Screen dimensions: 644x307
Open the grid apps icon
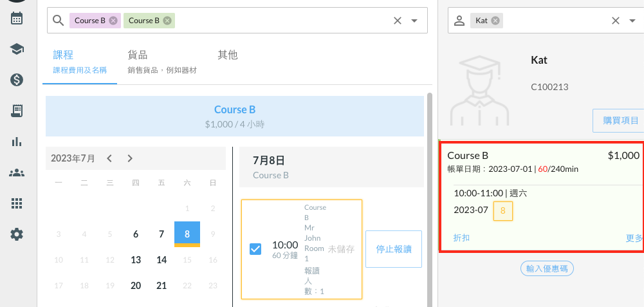coord(17,203)
